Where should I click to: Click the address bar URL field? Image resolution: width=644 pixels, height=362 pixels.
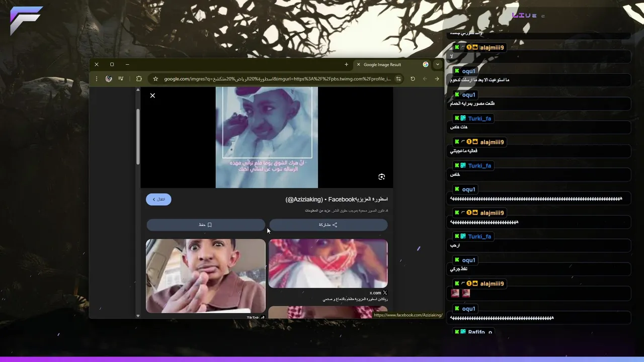coord(277,79)
